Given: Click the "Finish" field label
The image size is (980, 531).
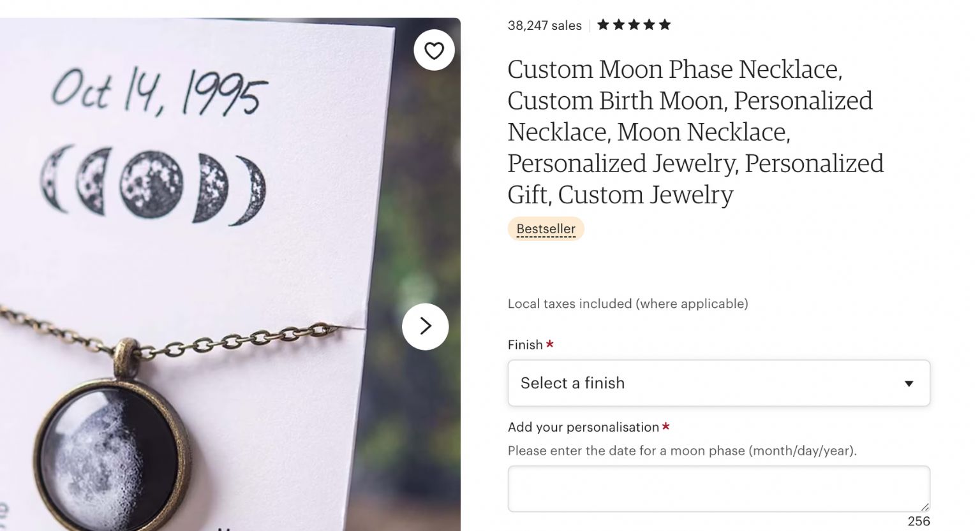Looking at the screenshot, I should pyautogui.click(x=525, y=345).
